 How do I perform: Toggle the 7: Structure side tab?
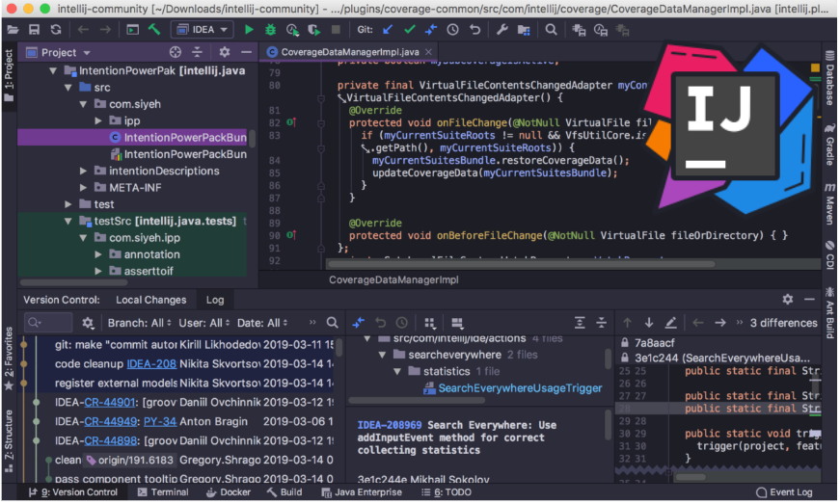(9, 440)
